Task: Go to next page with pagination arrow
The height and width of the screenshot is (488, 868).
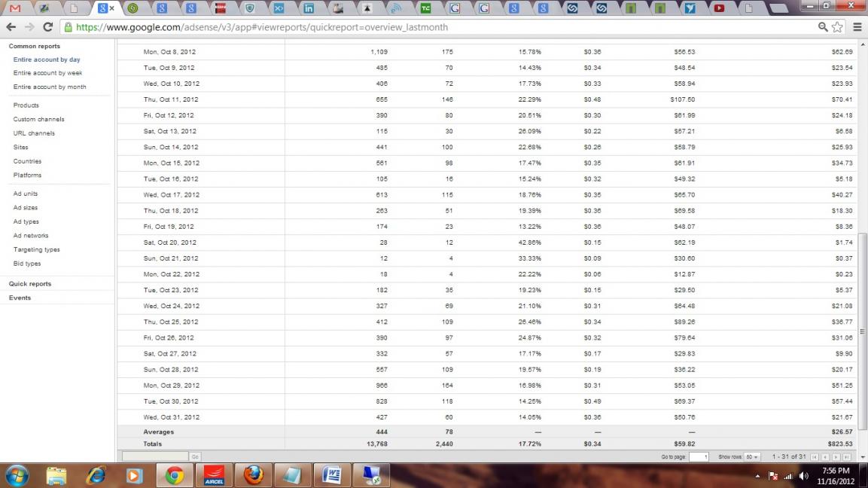Action: pos(836,457)
